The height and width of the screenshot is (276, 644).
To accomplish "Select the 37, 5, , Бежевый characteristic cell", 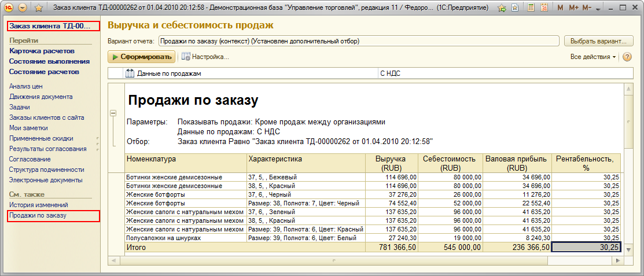I will click(306, 177).
